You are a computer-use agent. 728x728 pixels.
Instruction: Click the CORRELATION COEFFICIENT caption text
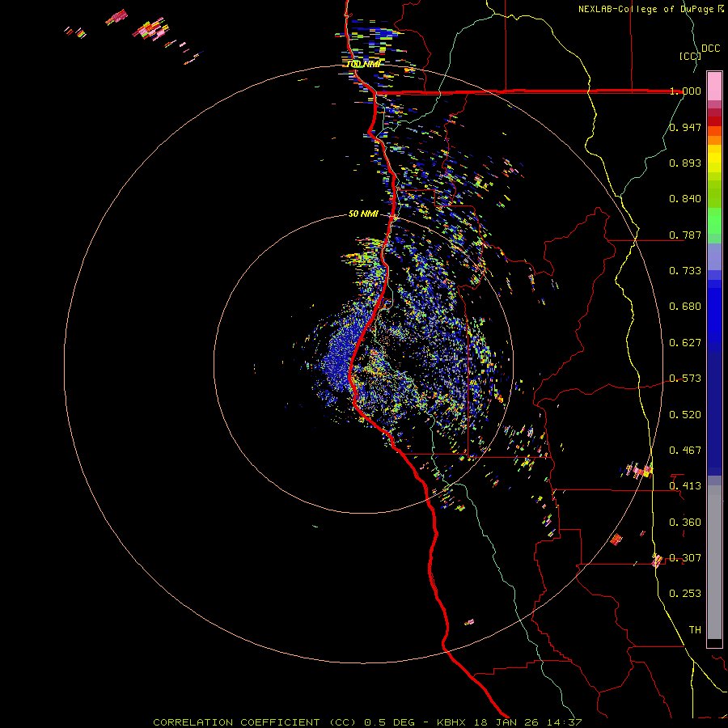point(237,722)
